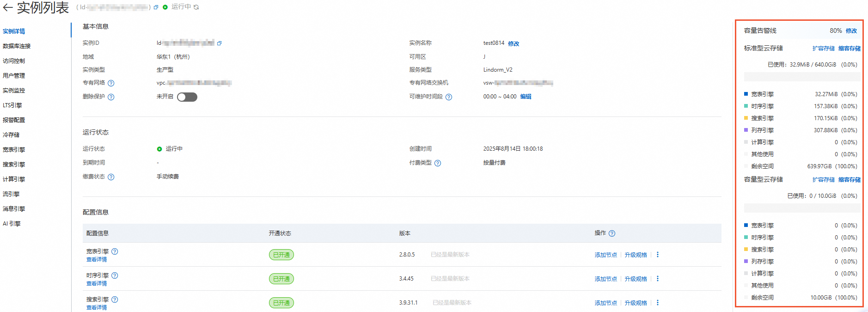The height and width of the screenshot is (312, 868).
Task: Click the creation time 2025年8月14日 18:00:18
Action: pyautogui.click(x=513, y=149)
